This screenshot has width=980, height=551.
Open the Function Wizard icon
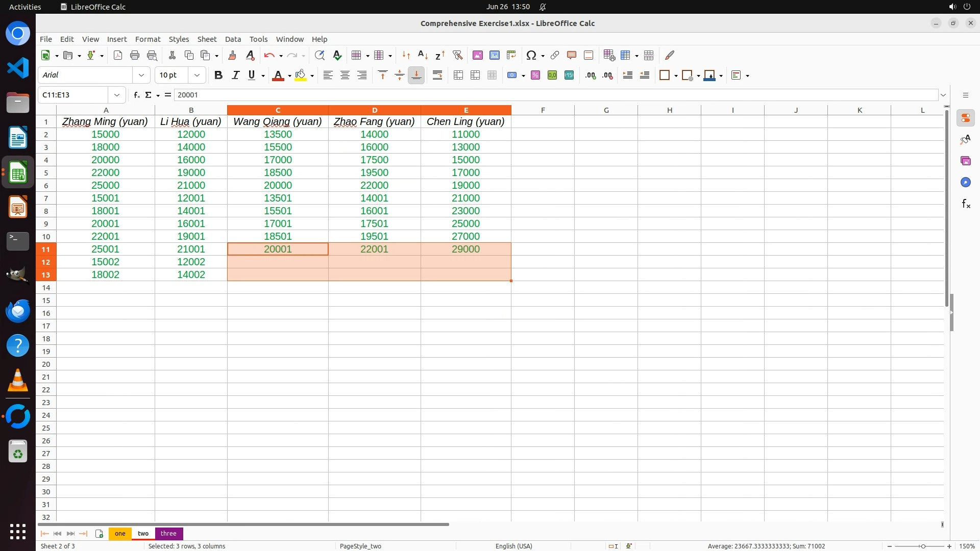point(136,95)
